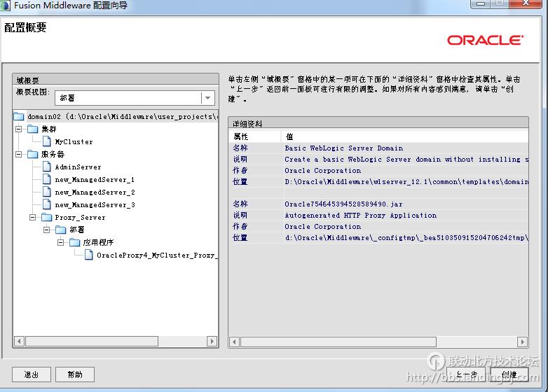This screenshot has width=548, height=392.
Task: Click the tree panel horizontal scrollbar right arrow
Action: 212,342
